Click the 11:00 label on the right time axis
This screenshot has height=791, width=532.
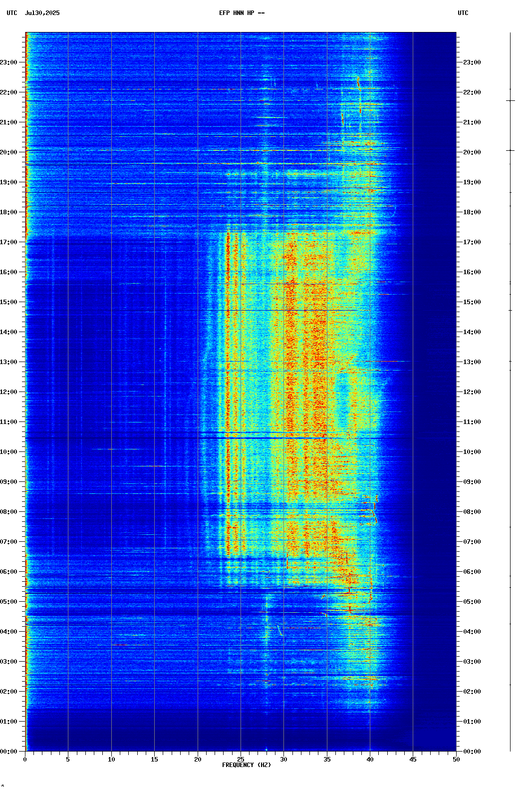[x=472, y=422]
